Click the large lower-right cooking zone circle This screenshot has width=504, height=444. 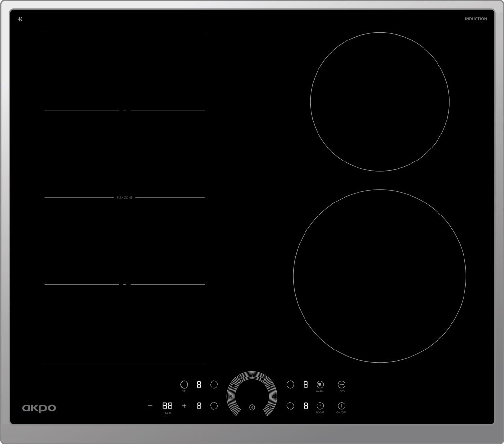pyautogui.click(x=379, y=276)
